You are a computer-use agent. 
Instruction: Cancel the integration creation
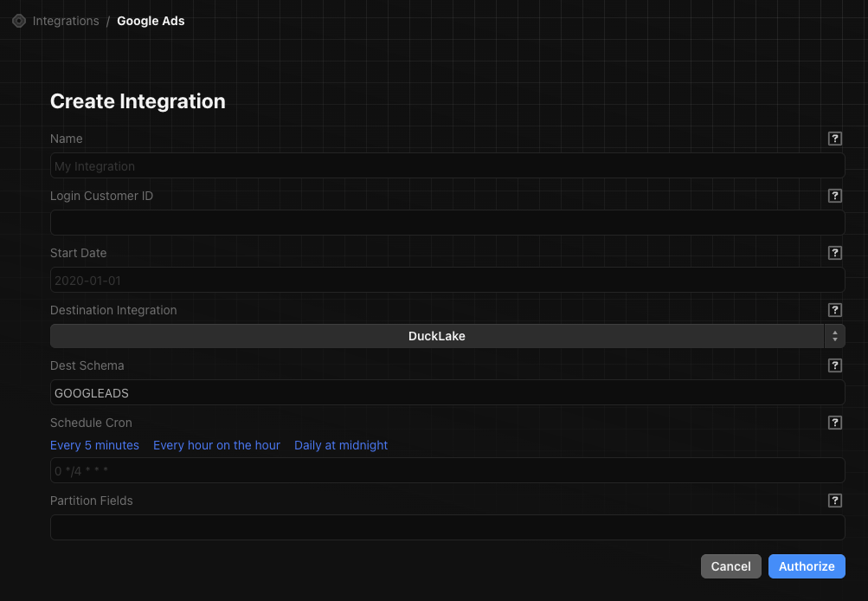pos(730,565)
